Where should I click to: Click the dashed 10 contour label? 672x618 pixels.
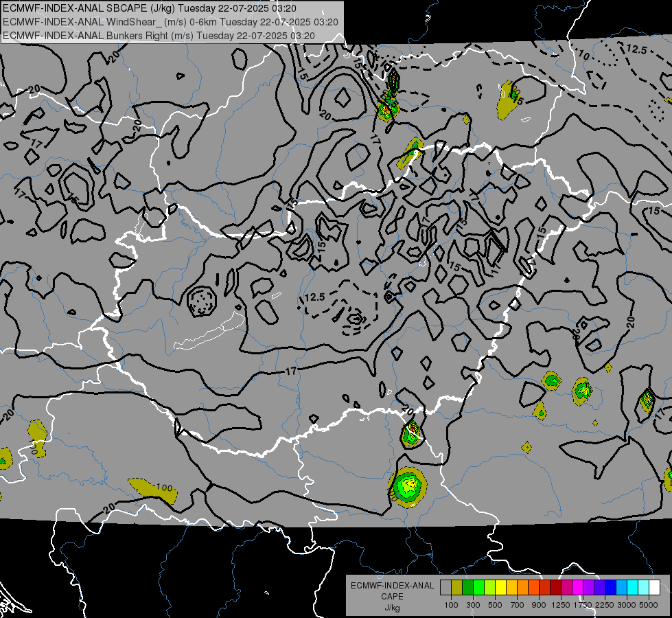583,55
